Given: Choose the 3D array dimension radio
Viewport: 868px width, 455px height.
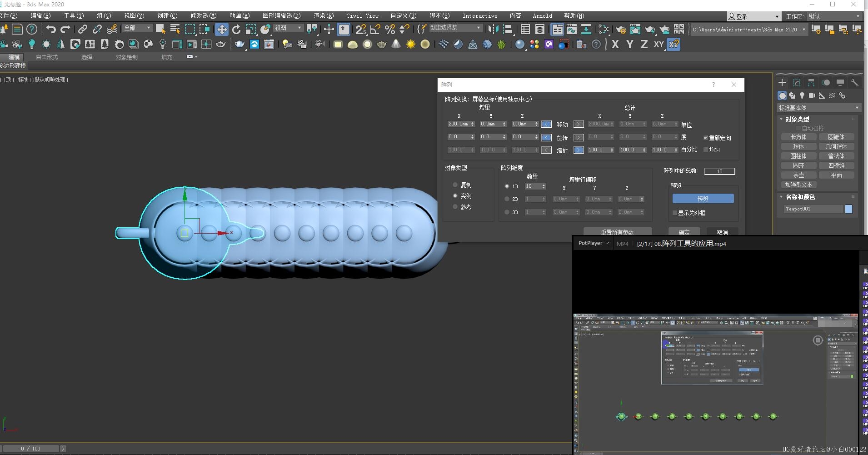Looking at the screenshot, I should click(x=507, y=212).
